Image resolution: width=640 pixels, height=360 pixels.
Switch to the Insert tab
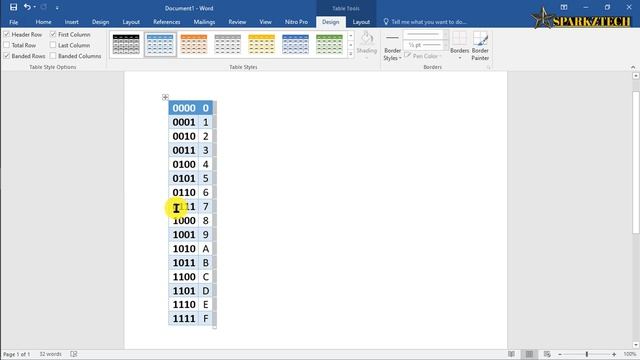coord(71,22)
